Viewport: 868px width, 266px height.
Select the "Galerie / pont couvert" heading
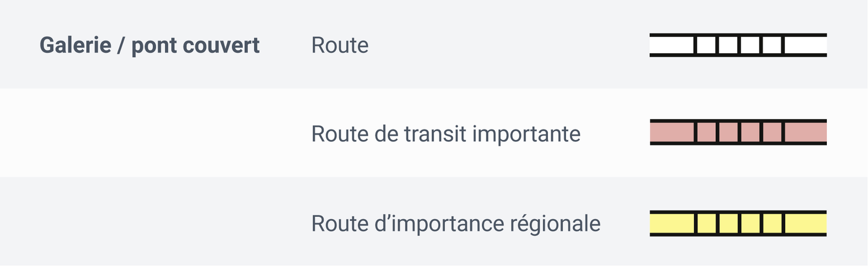click(149, 45)
